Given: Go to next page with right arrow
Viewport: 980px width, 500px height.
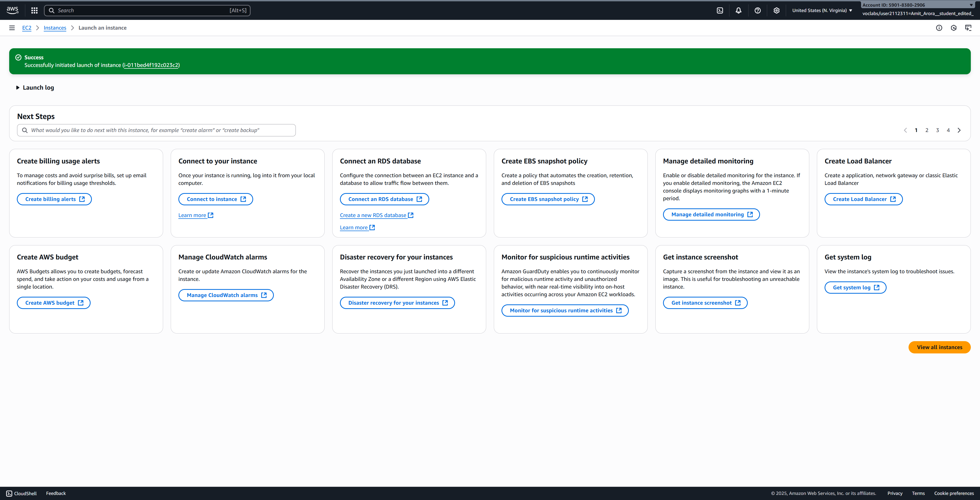Looking at the screenshot, I should click(959, 130).
